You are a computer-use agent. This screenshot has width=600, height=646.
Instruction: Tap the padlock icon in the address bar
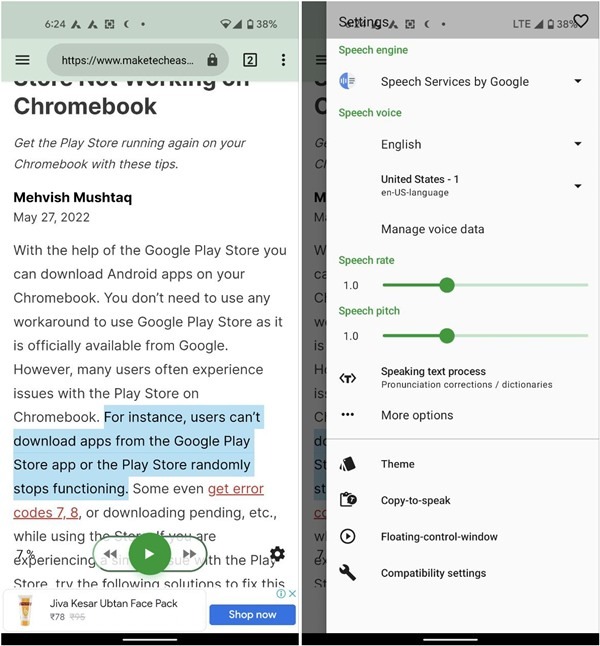pyautogui.click(x=212, y=60)
